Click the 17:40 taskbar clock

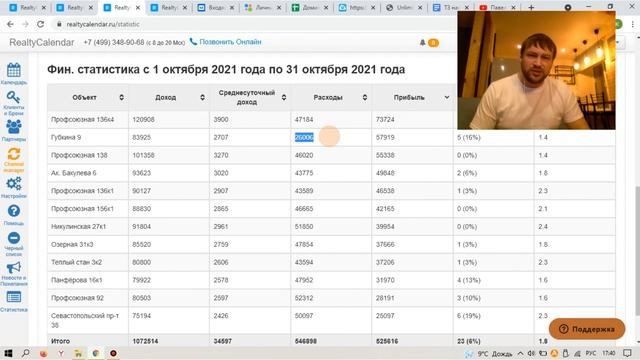pyautogui.click(x=609, y=353)
